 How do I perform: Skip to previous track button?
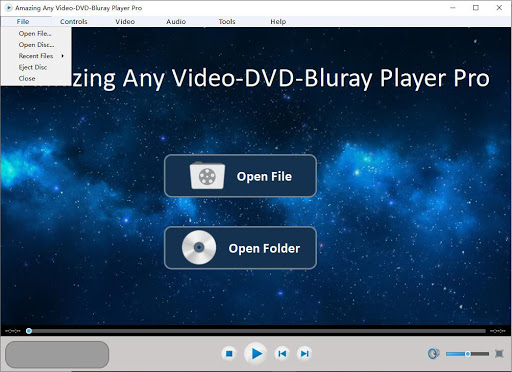pos(282,354)
